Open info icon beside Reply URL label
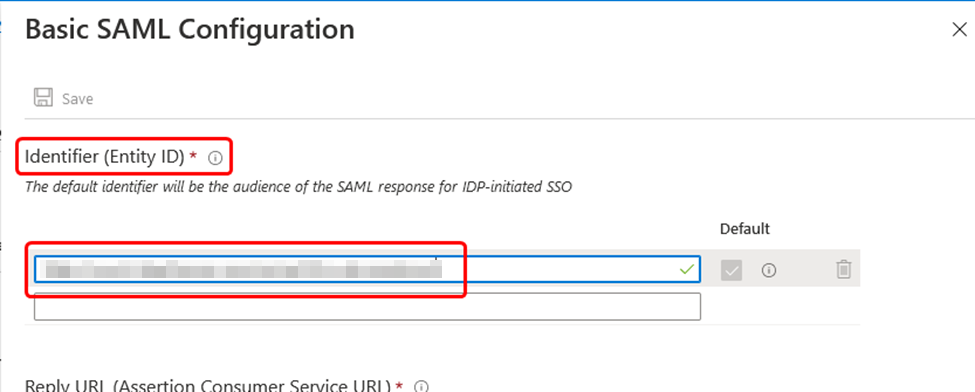 tap(421, 386)
